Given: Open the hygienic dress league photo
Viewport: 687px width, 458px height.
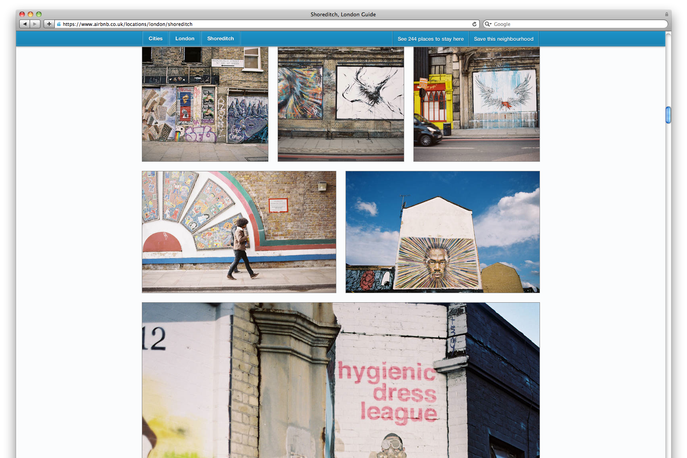Looking at the screenshot, I should tap(340, 380).
